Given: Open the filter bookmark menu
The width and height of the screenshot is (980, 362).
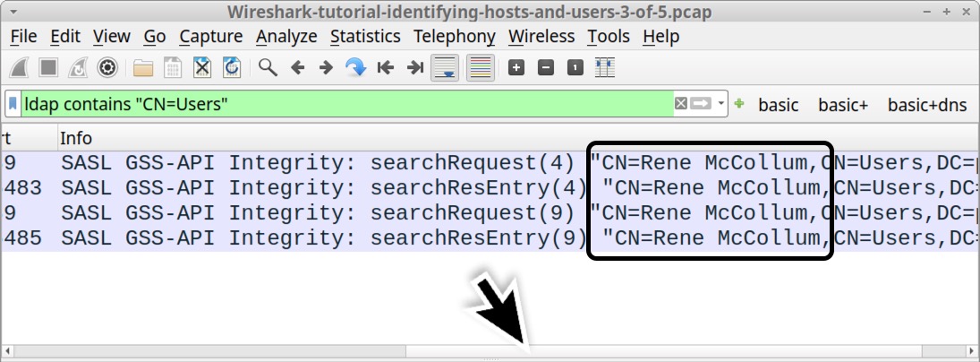Looking at the screenshot, I should (x=13, y=105).
